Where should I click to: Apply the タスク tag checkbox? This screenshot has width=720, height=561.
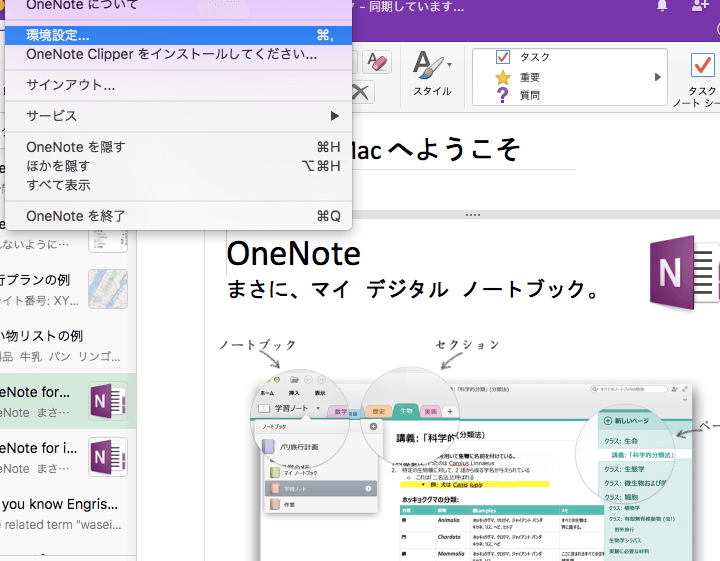pos(523,57)
